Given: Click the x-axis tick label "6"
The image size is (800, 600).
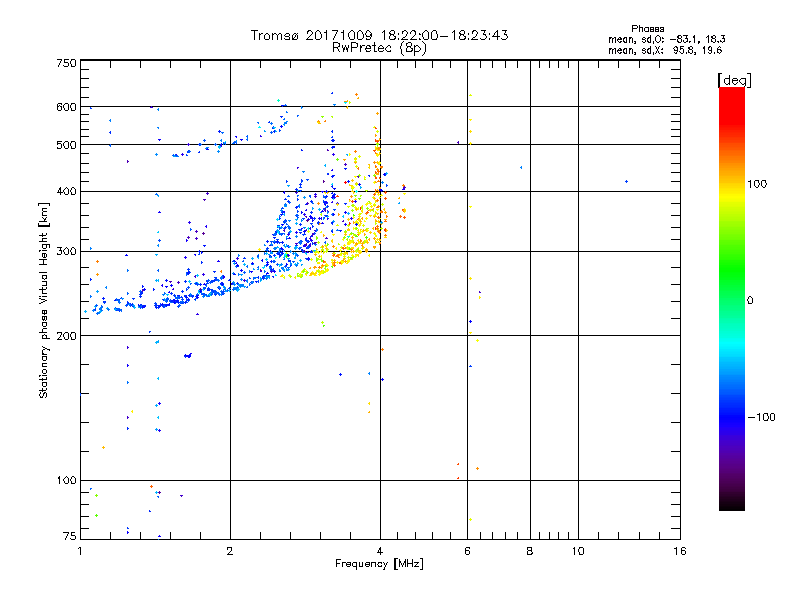Looking at the screenshot, I should tap(467, 551).
